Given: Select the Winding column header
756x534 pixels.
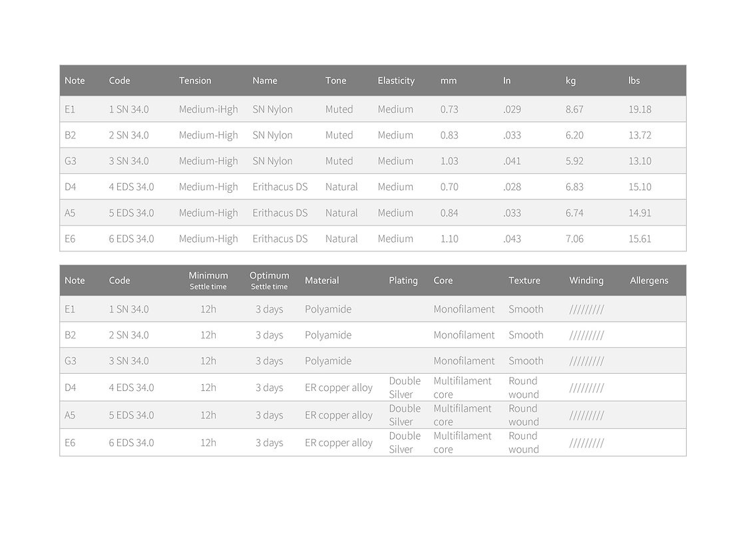Looking at the screenshot, I should pyautogui.click(x=586, y=281).
